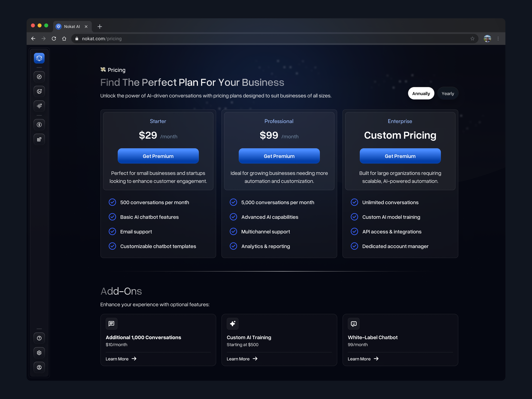Click the AI chat sparkle sidebar icon
532x399 pixels.
39,91
